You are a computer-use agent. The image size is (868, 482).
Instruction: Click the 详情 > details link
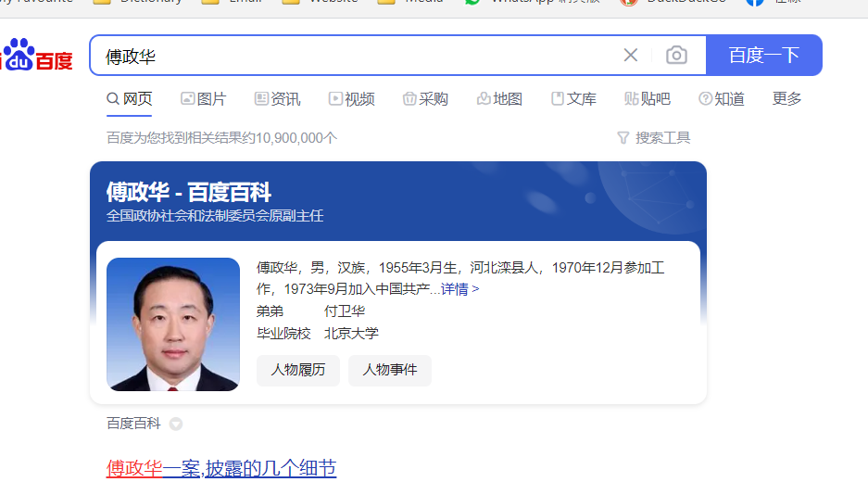click(459, 288)
